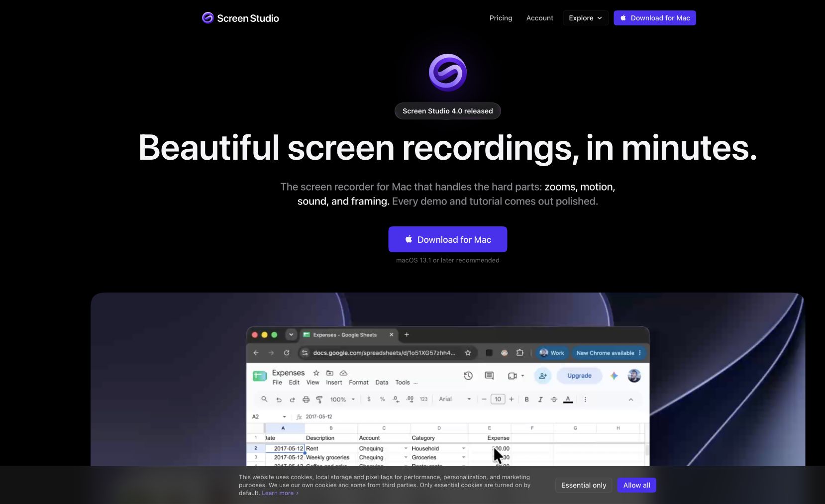Open the A2 name box dropdown
The image size is (825, 504).
(284, 417)
